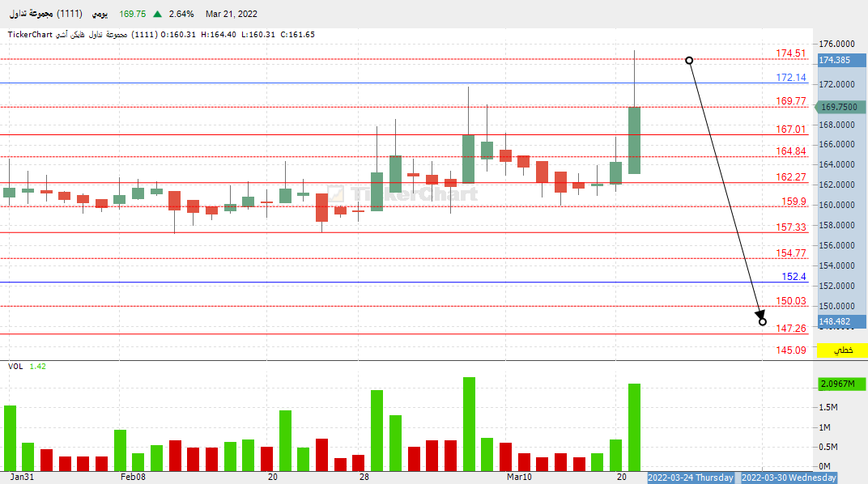This screenshot has height=484, width=868.
Task: Click the 148.482 price axis tag
Action: click(x=834, y=321)
